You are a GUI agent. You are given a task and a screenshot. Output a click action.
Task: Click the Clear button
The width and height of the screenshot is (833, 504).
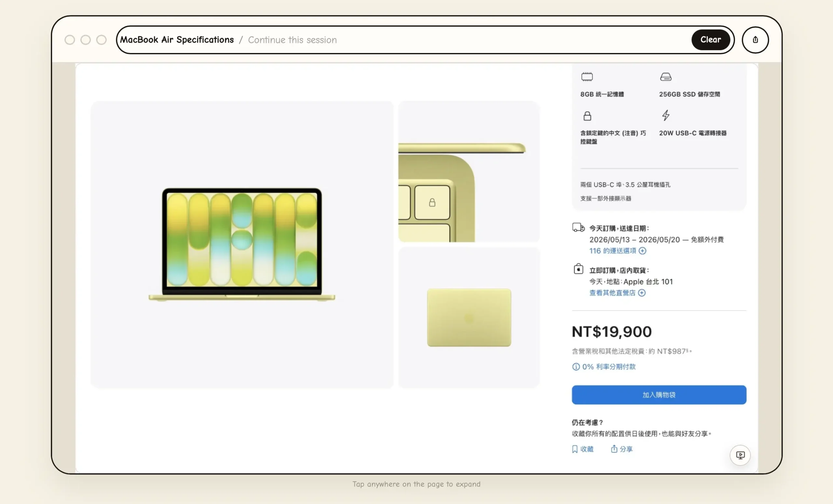coord(710,40)
